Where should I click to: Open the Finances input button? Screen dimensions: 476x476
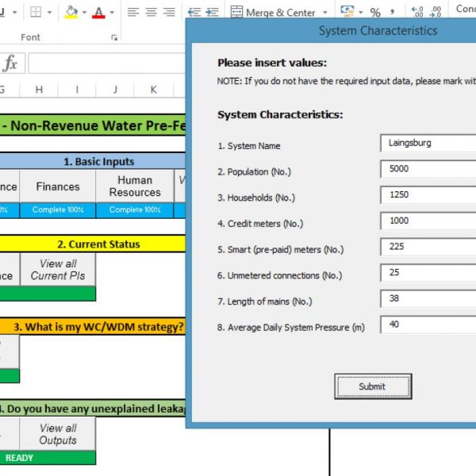(x=58, y=186)
